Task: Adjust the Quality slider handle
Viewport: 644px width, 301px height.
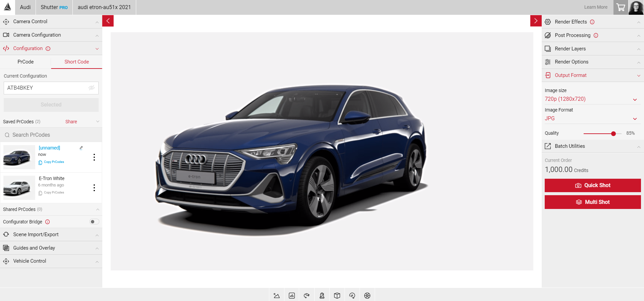Action: point(613,134)
